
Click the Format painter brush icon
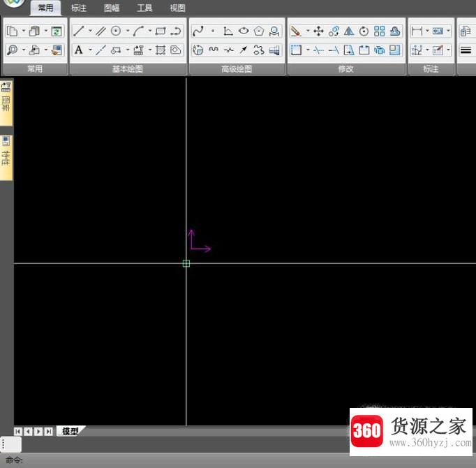[57, 50]
